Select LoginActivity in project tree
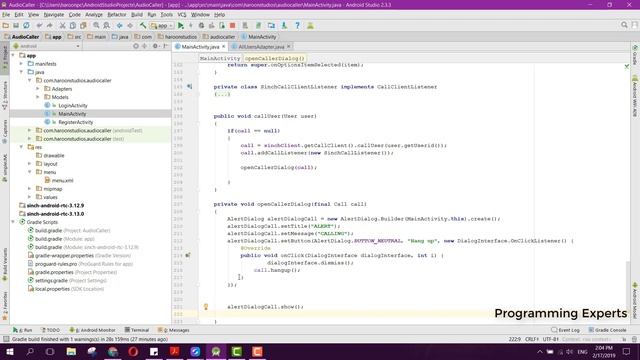The width and height of the screenshot is (640, 360). pos(73,105)
